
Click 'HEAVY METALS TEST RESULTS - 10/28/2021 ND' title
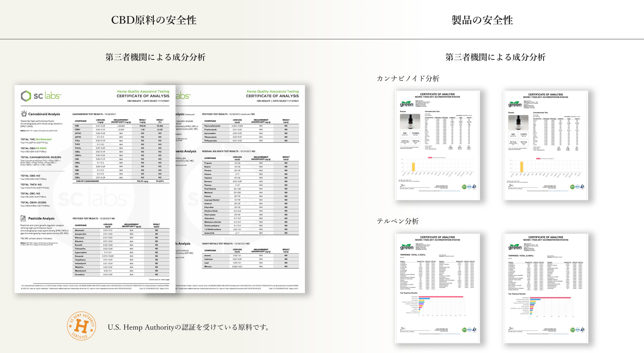tap(226, 244)
